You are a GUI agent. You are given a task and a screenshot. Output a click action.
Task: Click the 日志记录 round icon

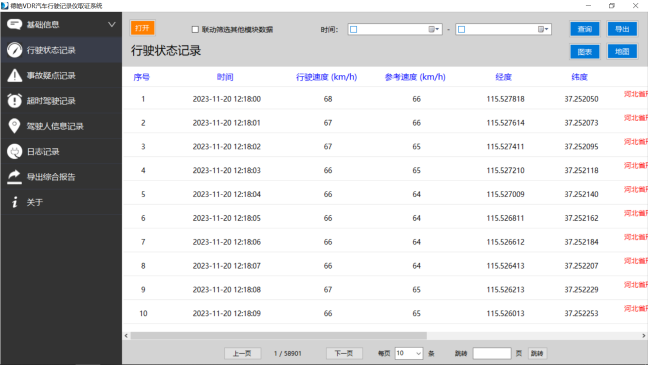tap(14, 151)
